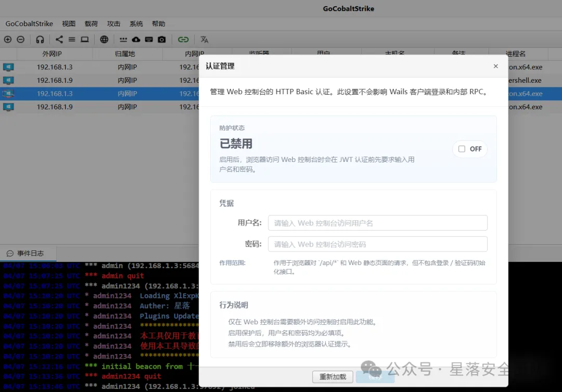Switch to the 事件日志 tab

click(28, 253)
